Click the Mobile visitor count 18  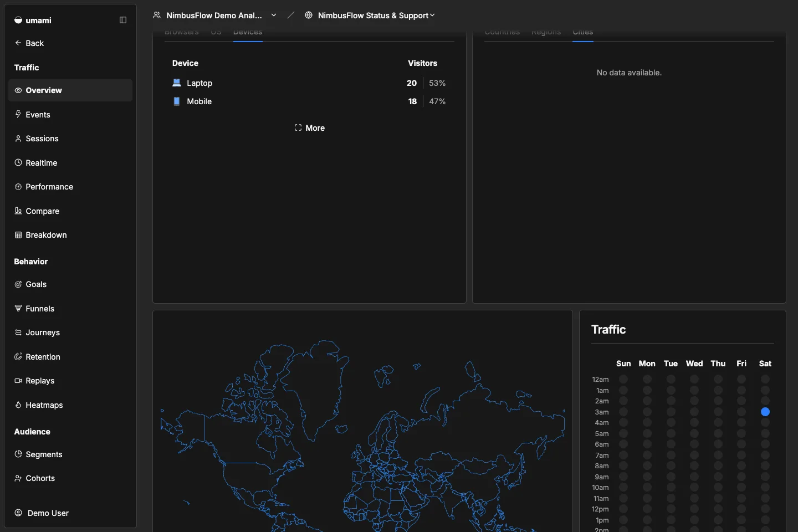412,101
